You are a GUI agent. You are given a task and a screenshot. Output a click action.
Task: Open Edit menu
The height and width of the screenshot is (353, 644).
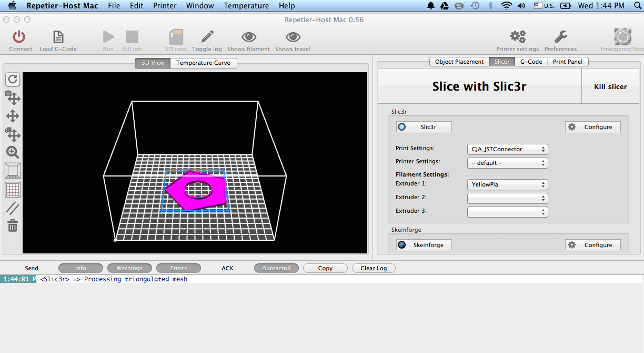(x=137, y=6)
